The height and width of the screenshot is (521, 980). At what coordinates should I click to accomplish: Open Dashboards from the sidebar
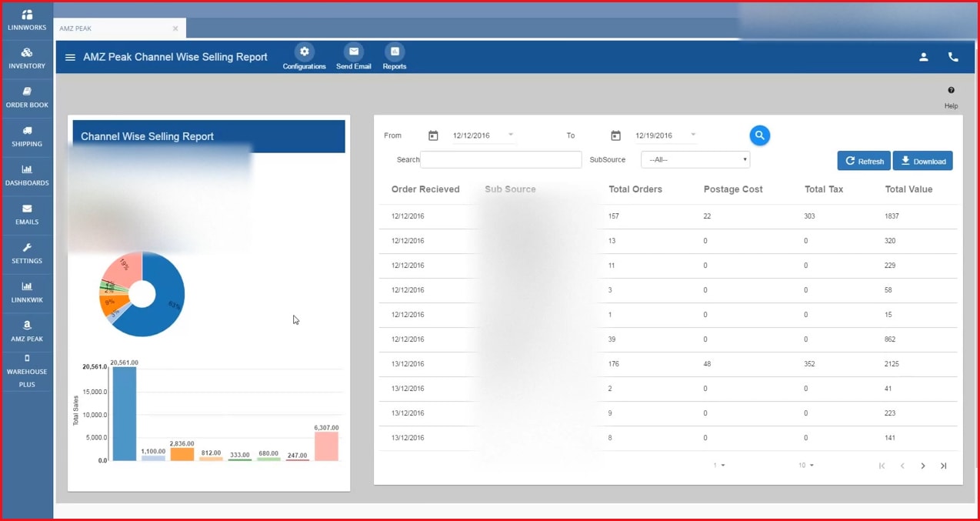27,176
